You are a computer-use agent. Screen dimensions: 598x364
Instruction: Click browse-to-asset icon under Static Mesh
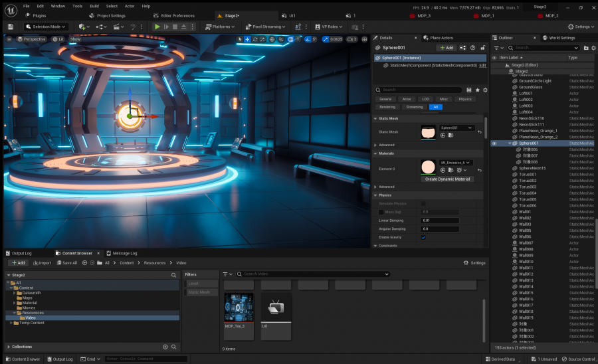[x=450, y=136]
